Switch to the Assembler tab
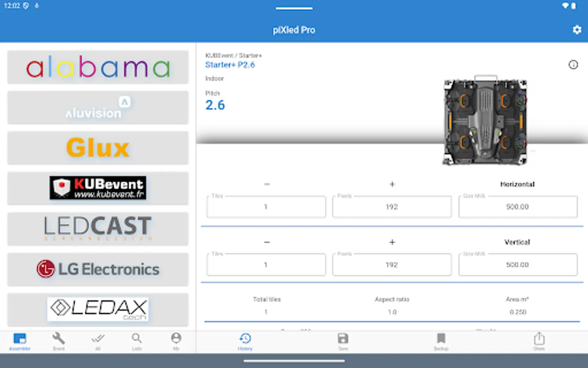588x368 pixels. [20, 341]
